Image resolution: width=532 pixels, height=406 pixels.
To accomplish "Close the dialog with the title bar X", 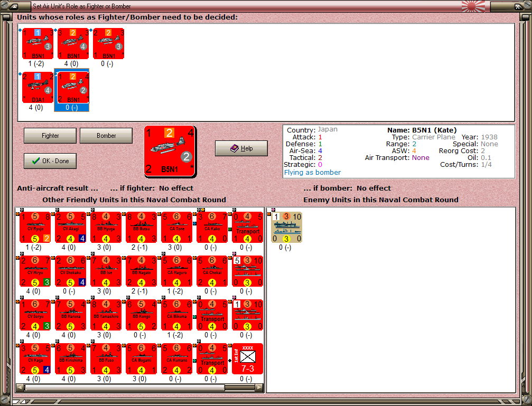I will tap(518, 6).
